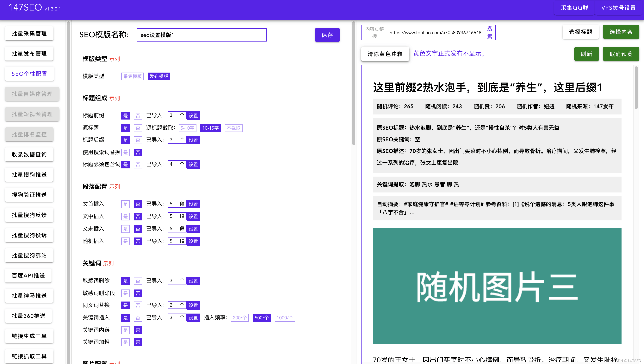
Task: Click 选择标题 in the preview panel
Action: click(580, 32)
